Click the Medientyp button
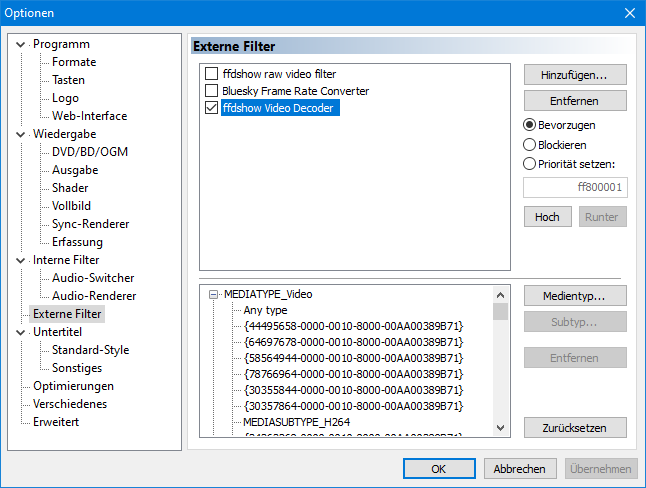The width and height of the screenshot is (646, 488). pos(574,295)
